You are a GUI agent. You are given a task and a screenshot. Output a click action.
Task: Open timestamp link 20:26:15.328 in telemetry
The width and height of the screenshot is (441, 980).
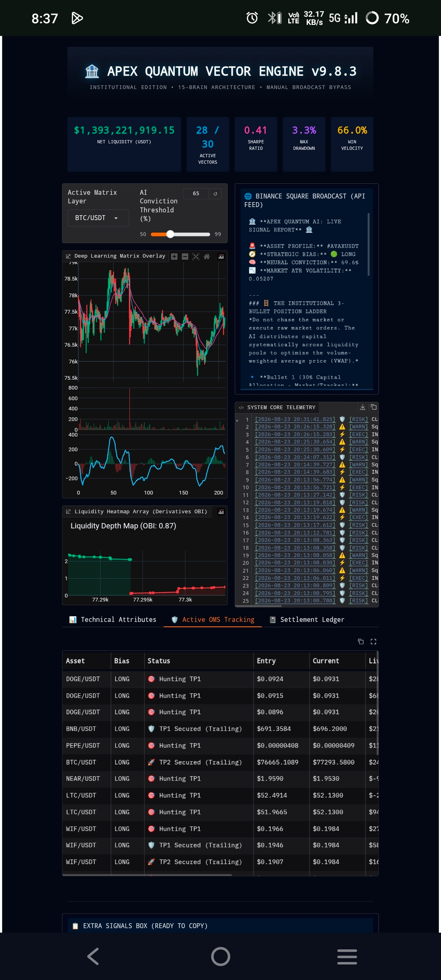click(295, 427)
